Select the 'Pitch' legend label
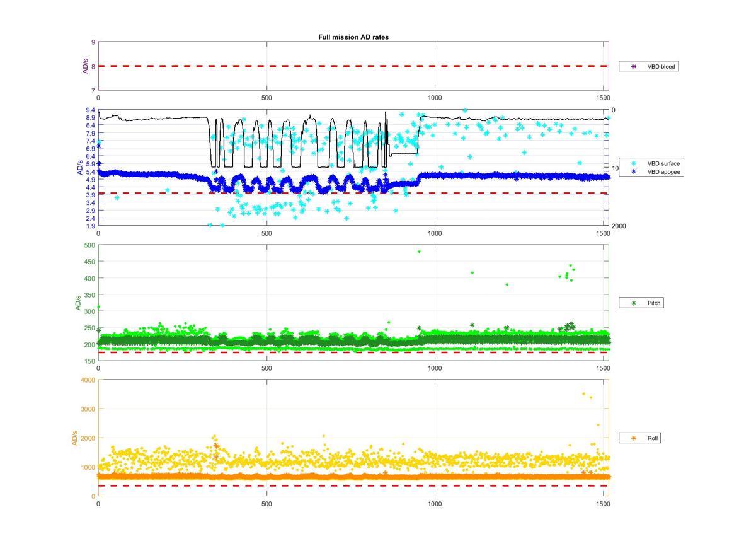756x558 pixels. 654,303
